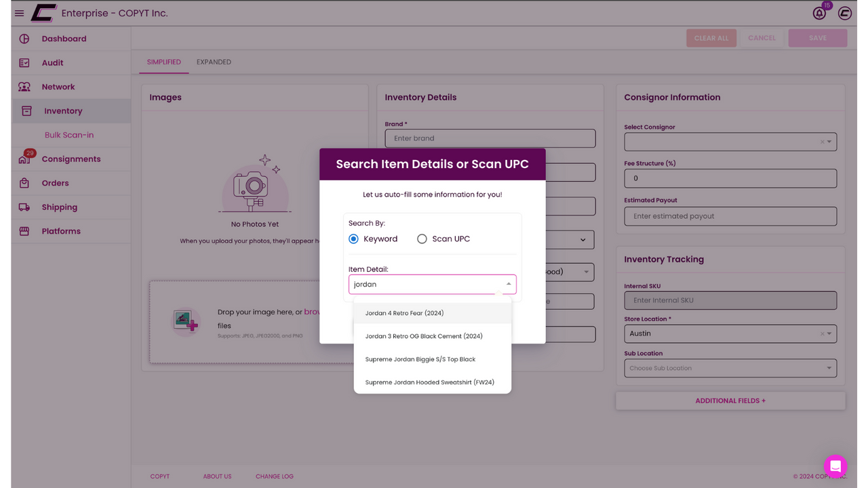Click the Internal SKU field
The height and width of the screenshot is (488, 868).
click(x=730, y=300)
